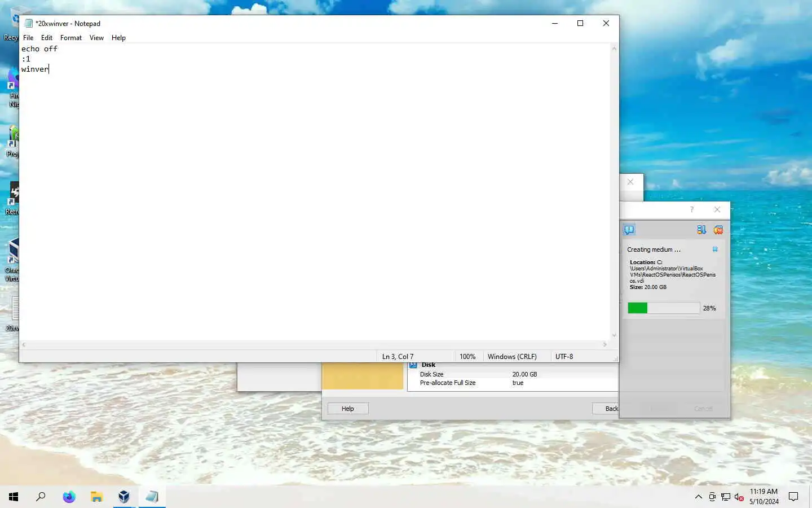
Task: Click Notepad horizontal scrollbar left arrow
Action: coord(24,344)
